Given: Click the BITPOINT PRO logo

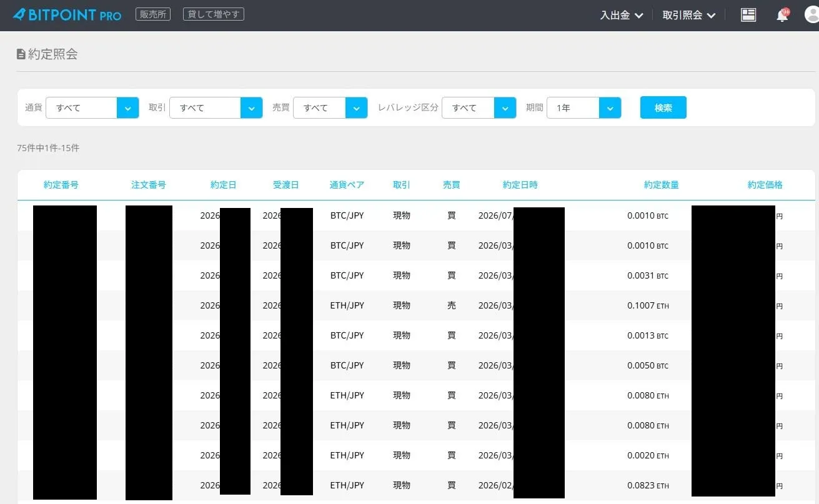Looking at the screenshot, I should [67, 14].
